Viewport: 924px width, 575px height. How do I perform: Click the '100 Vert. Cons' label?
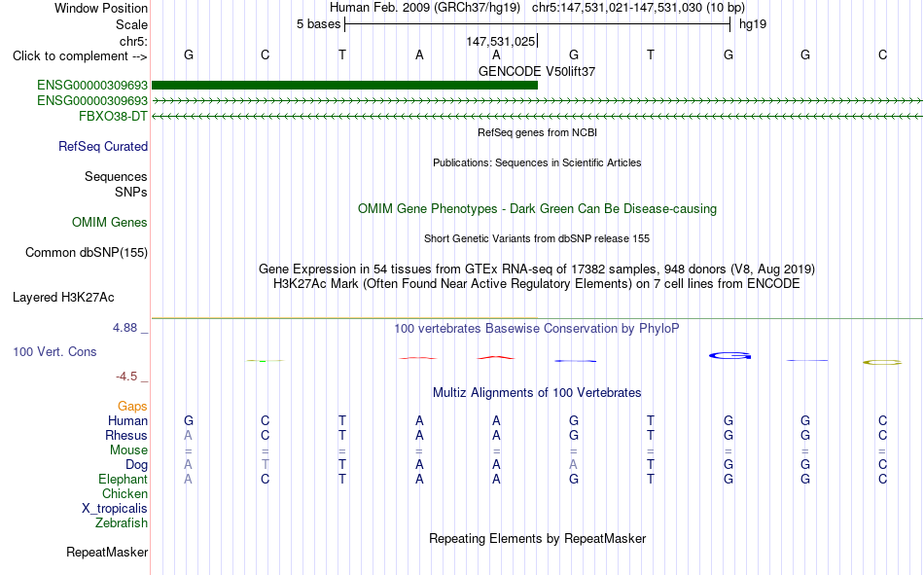(x=54, y=351)
